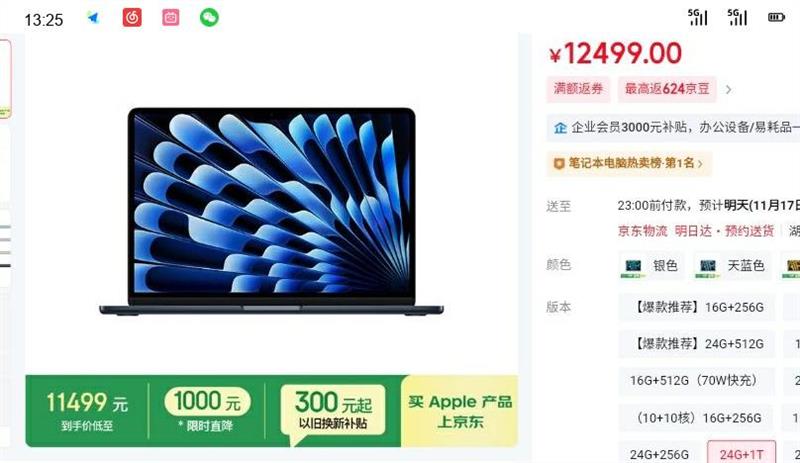Open the 笔记本电脑热卖榜 ranking chevron
The image size is (800, 463).
pyautogui.click(x=701, y=164)
